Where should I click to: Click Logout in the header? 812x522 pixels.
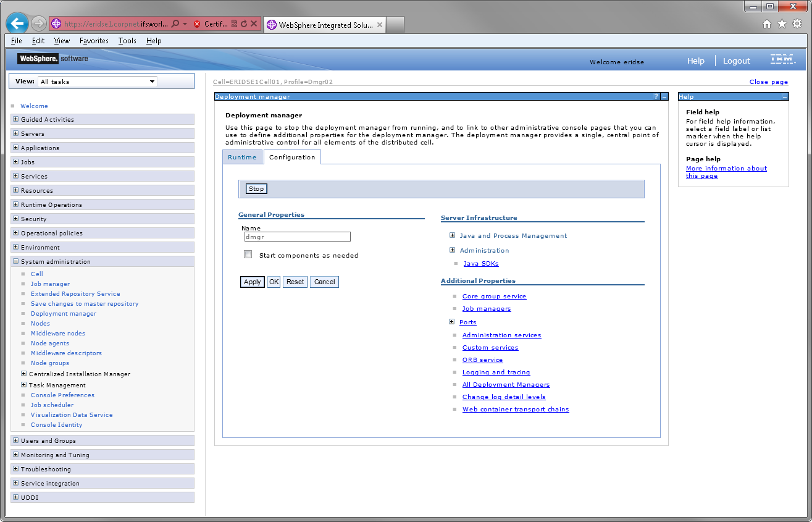click(737, 61)
